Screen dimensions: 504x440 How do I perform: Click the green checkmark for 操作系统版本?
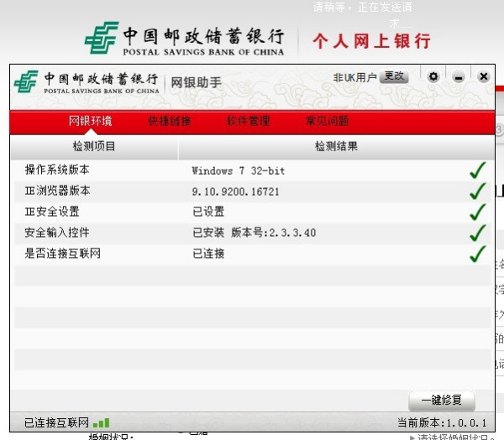(x=478, y=170)
